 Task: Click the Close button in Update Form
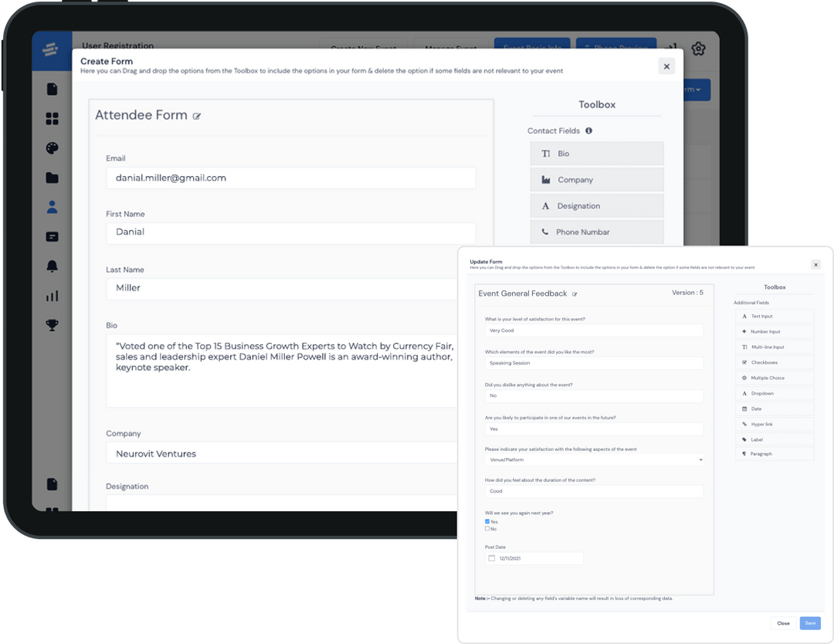click(x=783, y=623)
